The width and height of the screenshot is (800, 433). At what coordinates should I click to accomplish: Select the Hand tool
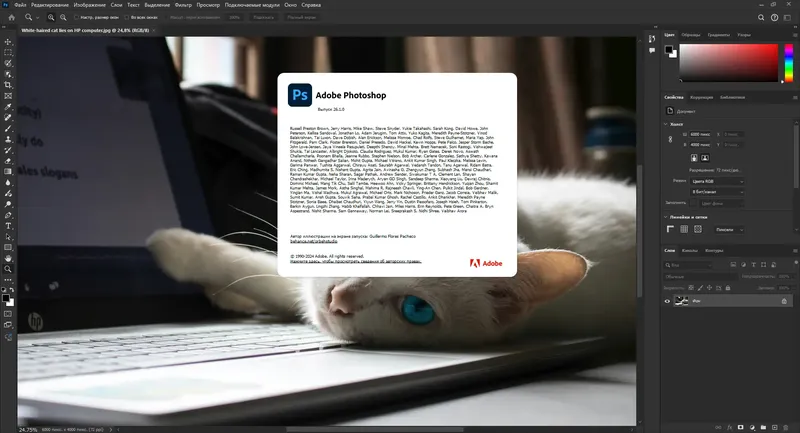tap(8, 258)
